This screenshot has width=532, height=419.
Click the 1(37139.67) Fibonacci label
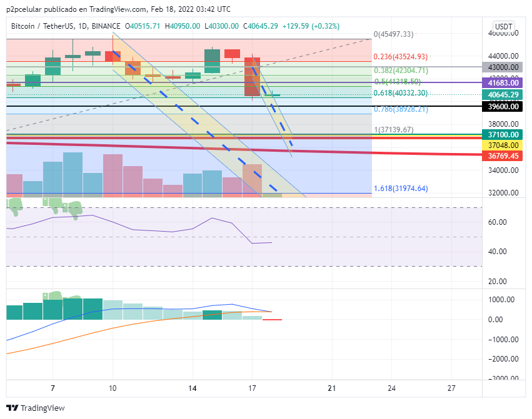(x=394, y=130)
